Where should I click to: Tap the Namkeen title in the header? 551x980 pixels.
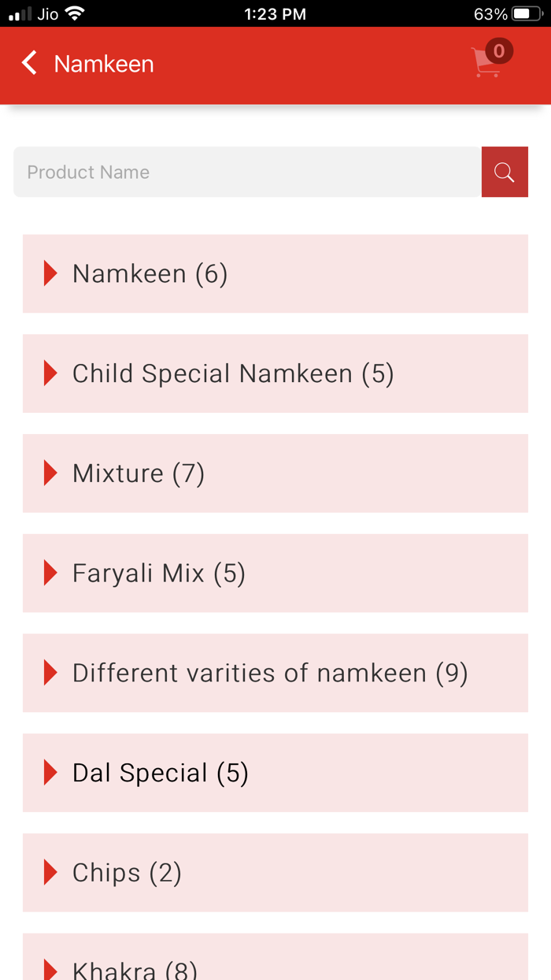(103, 63)
